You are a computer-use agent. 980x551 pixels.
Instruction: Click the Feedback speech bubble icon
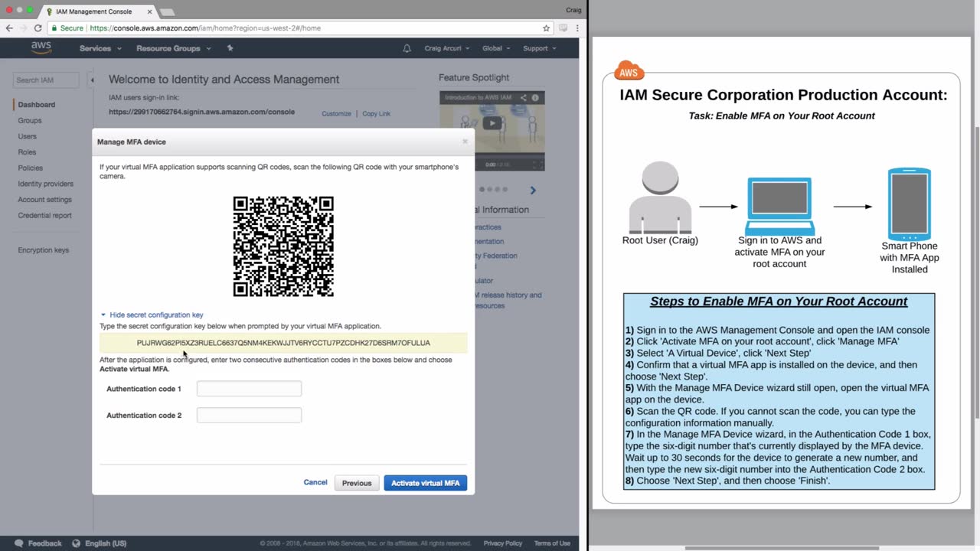[19, 543]
